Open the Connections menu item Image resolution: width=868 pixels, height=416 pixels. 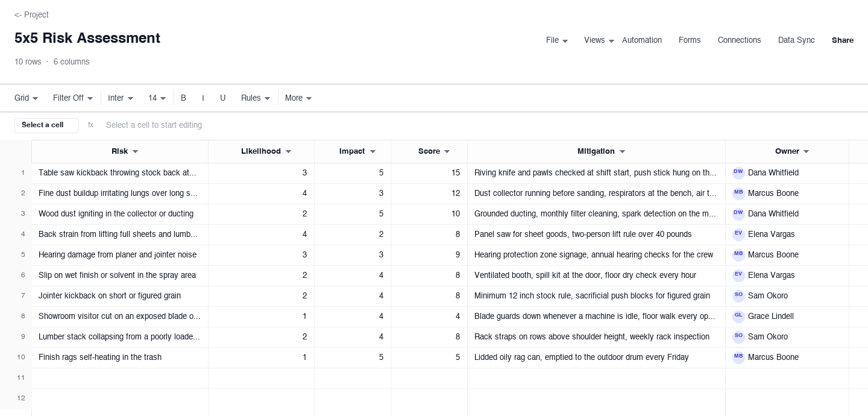pos(739,40)
